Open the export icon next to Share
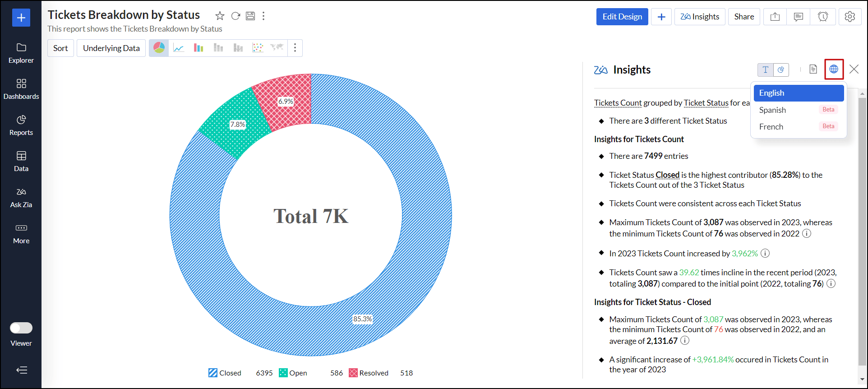 tap(775, 17)
